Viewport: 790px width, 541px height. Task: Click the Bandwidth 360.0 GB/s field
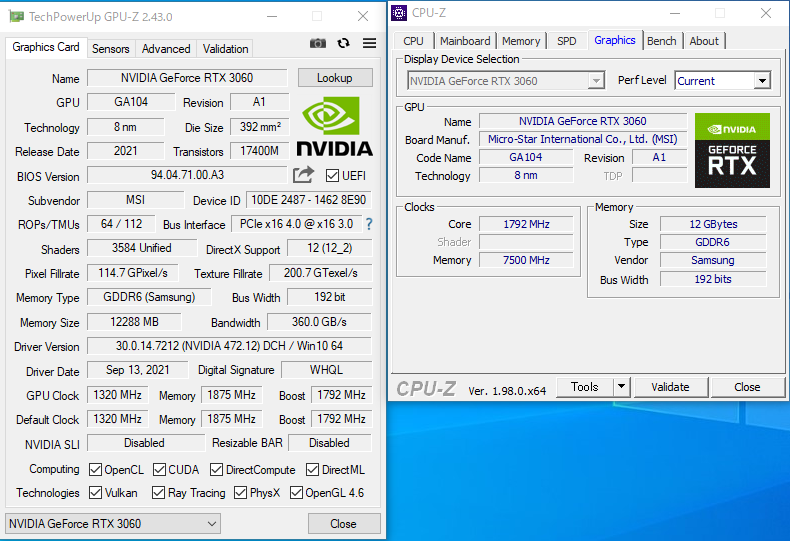point(319,322)
